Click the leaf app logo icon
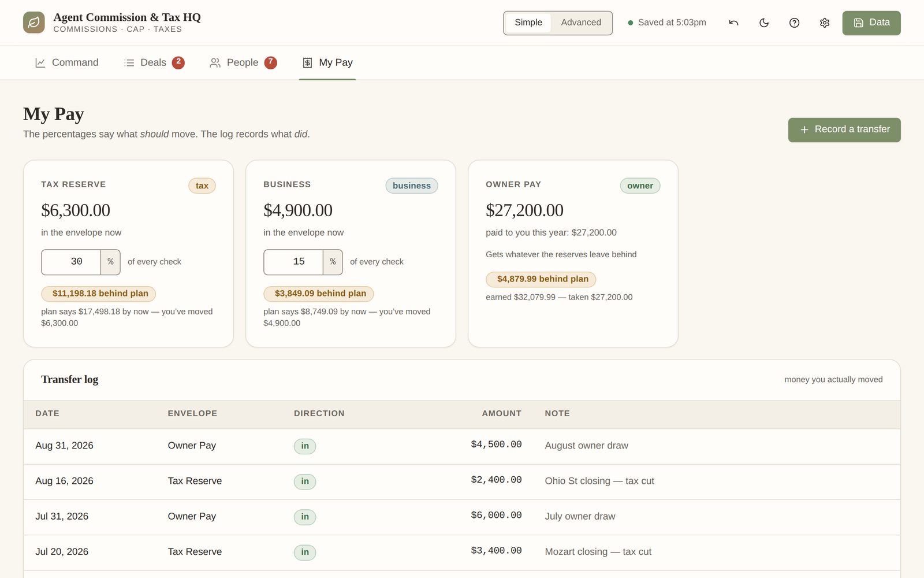Screen dimensions: 924x578 34,23
